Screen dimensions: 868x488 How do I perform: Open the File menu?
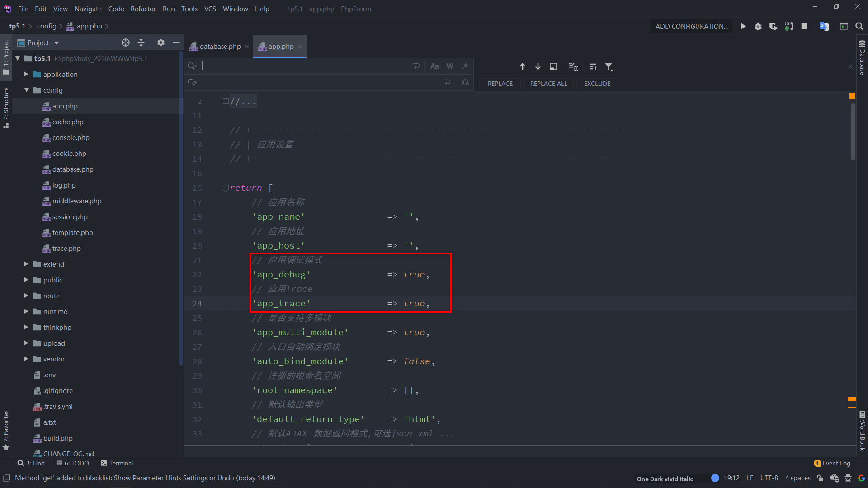(x=23, y=9)
